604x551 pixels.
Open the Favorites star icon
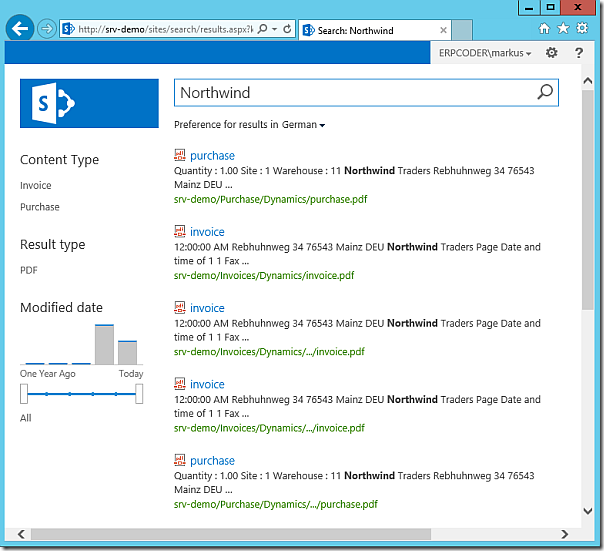click(563, 28)
